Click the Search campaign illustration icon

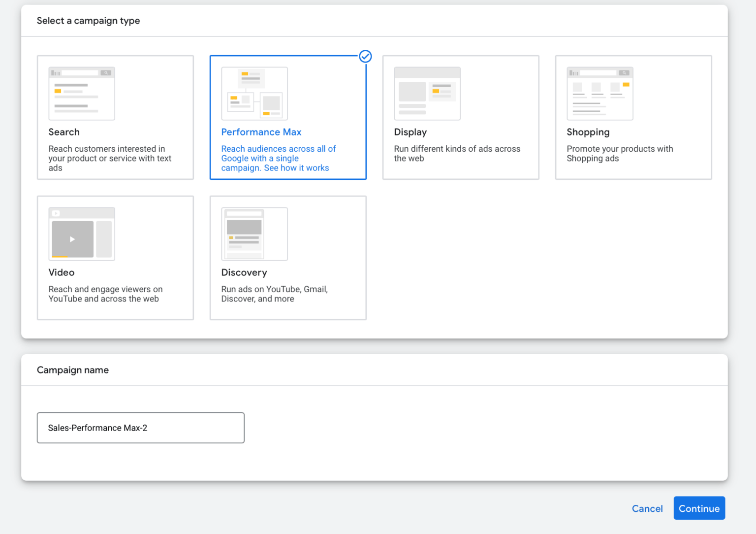pyautogui.click(x=82, y=94)
